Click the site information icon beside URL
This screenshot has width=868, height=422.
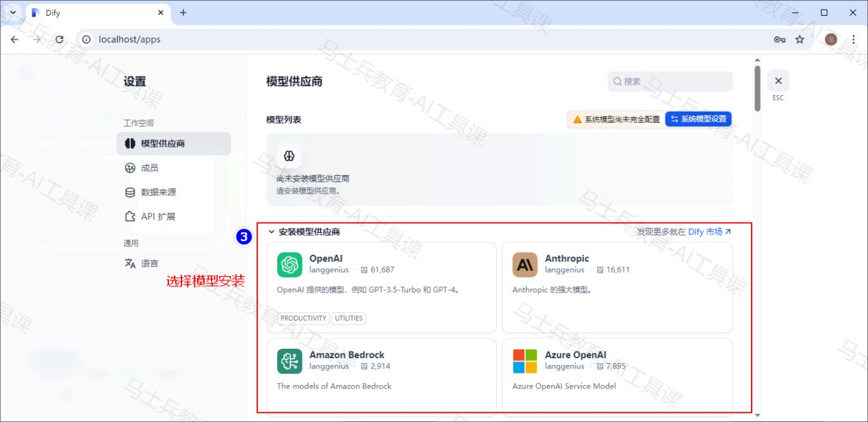click(x=86, y=40)
